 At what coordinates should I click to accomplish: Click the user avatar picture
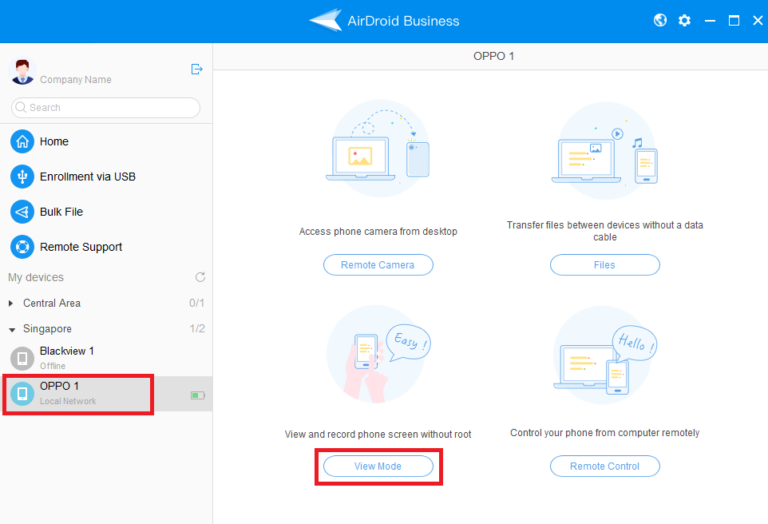[x=22, y=71]
